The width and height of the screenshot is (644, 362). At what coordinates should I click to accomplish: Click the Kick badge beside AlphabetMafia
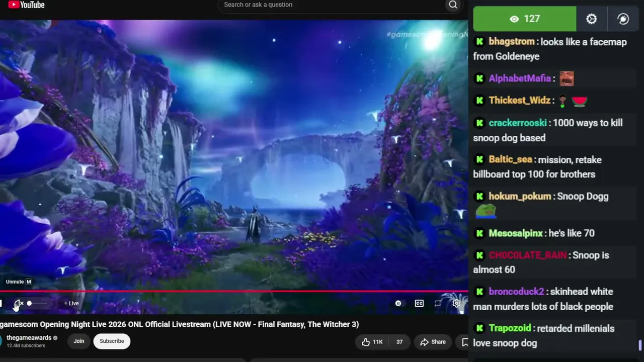point(479,78)
